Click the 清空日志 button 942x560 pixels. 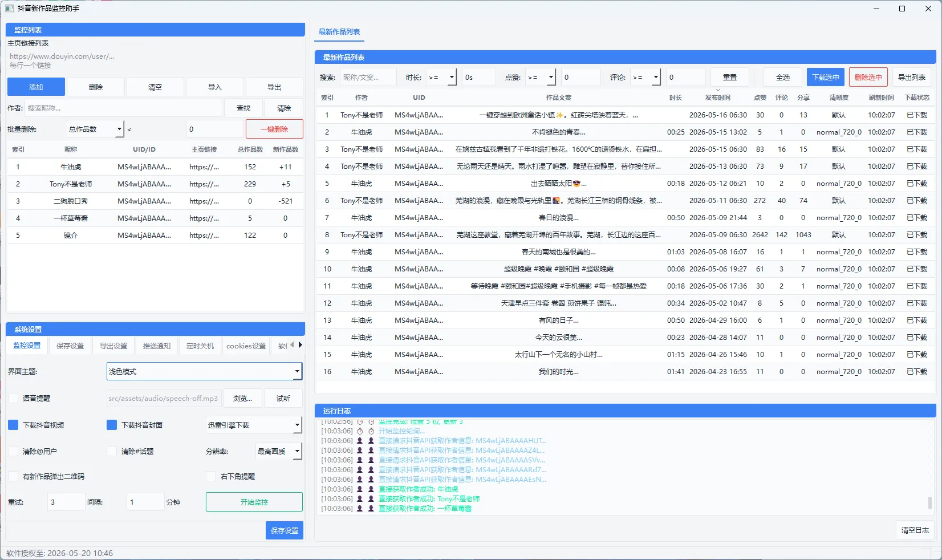coord(915,530)
